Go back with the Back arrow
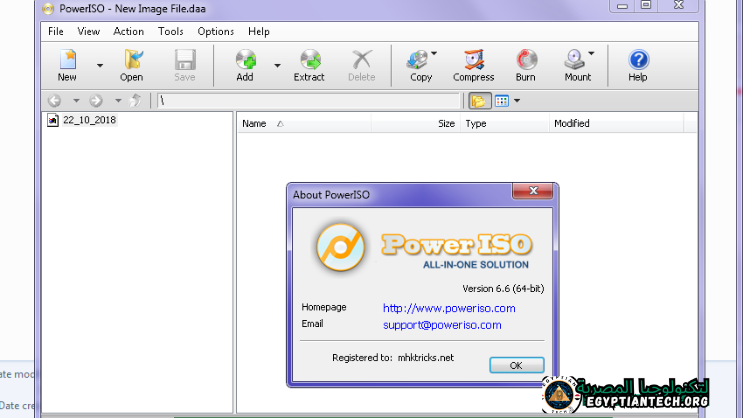743x418 pixels. (x=54, y=100)
